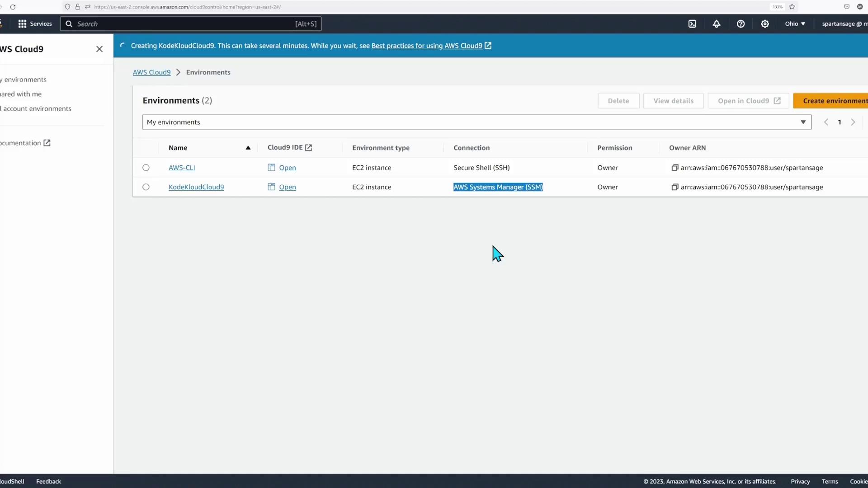Open the help question mark icon

[x=741, y=24]
